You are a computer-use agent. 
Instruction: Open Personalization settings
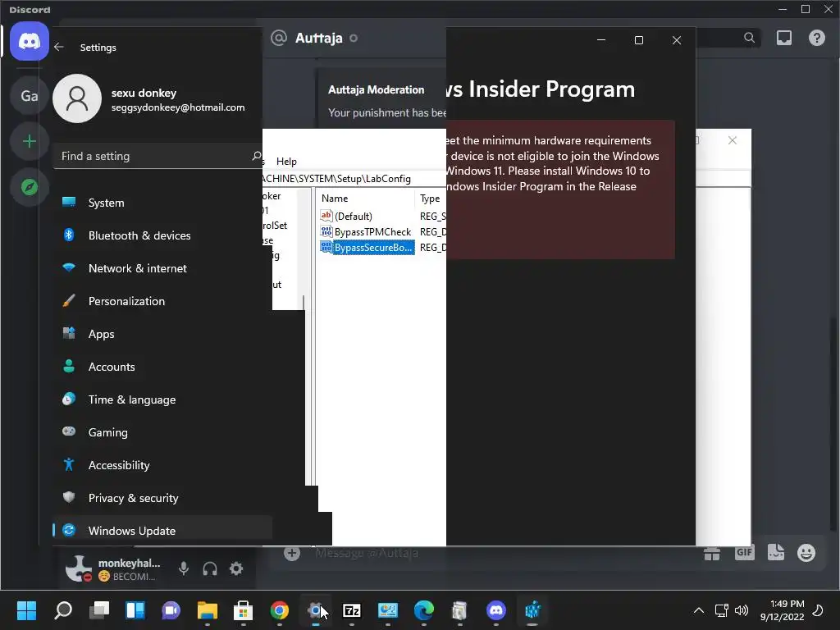(x=163, y=301)
